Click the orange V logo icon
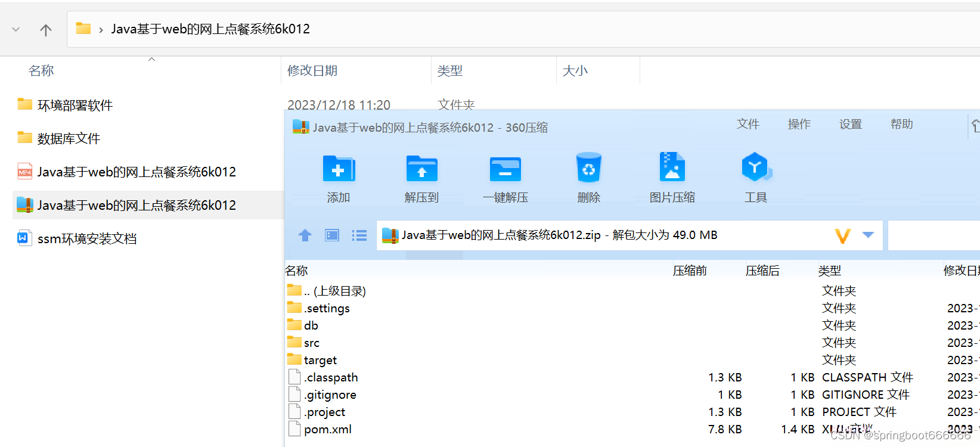This screenshot has height=447, width=980. coord(842,236)
